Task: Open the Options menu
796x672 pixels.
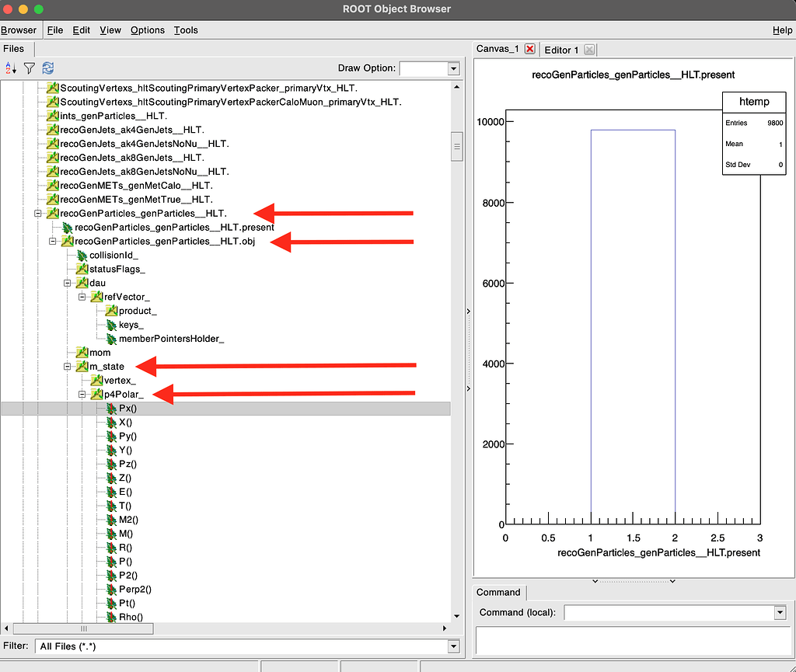Action: (147, 30)
